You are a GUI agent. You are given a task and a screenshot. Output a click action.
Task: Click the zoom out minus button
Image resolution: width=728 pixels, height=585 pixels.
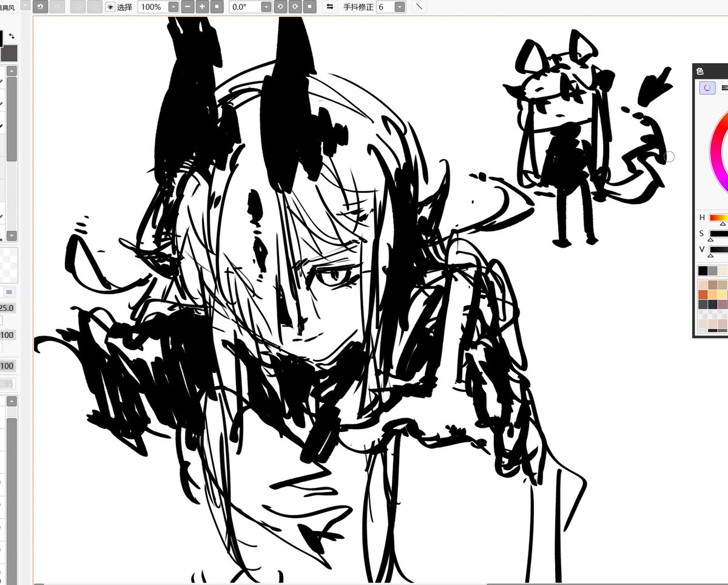(x=188, y=7)
